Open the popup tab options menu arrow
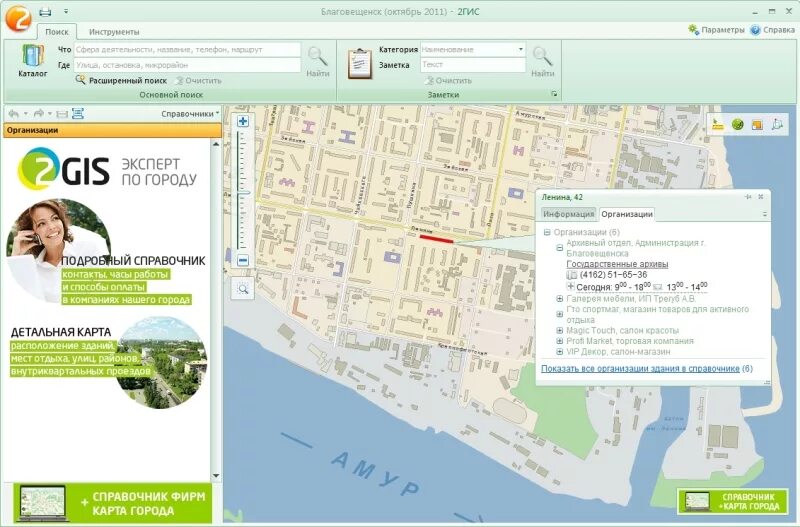This screenshot has width=800, height=527. [764, 214]
